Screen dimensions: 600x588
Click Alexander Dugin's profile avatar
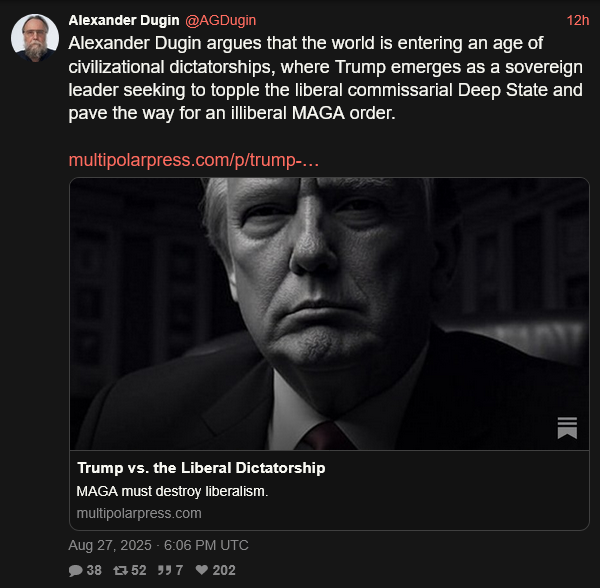click(x=34, y=39)
